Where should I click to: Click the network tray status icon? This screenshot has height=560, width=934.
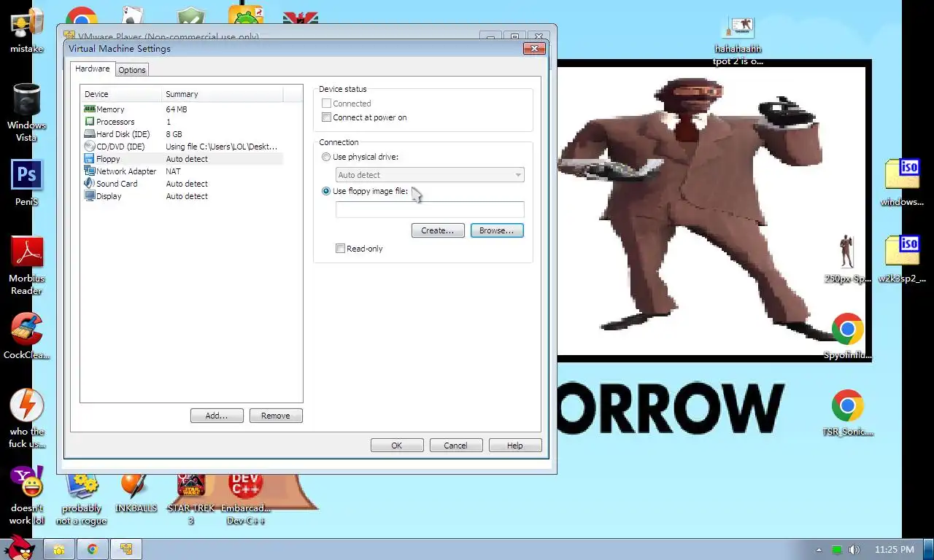tap(837, 550)
